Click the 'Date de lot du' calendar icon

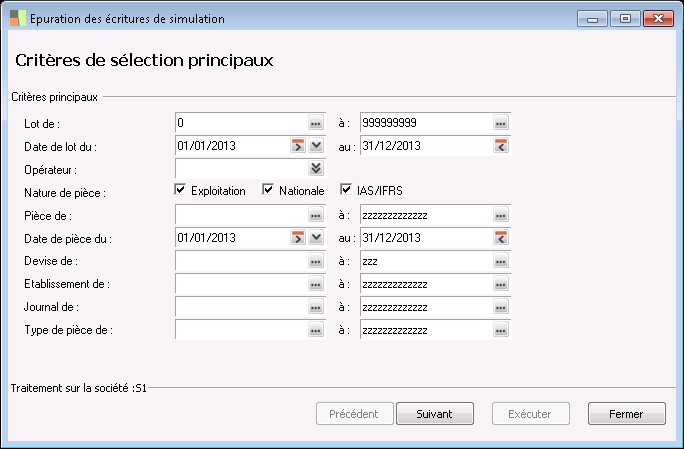click(x=297, y=146)
